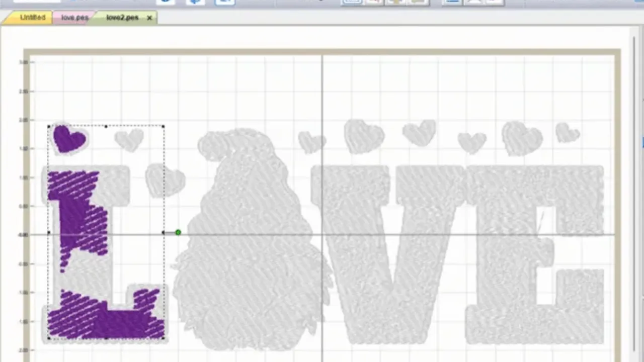This screenshot has height=362, width=644.
Task: Click the gray heart on the gnome's hat tip
Action: (311, 142)
